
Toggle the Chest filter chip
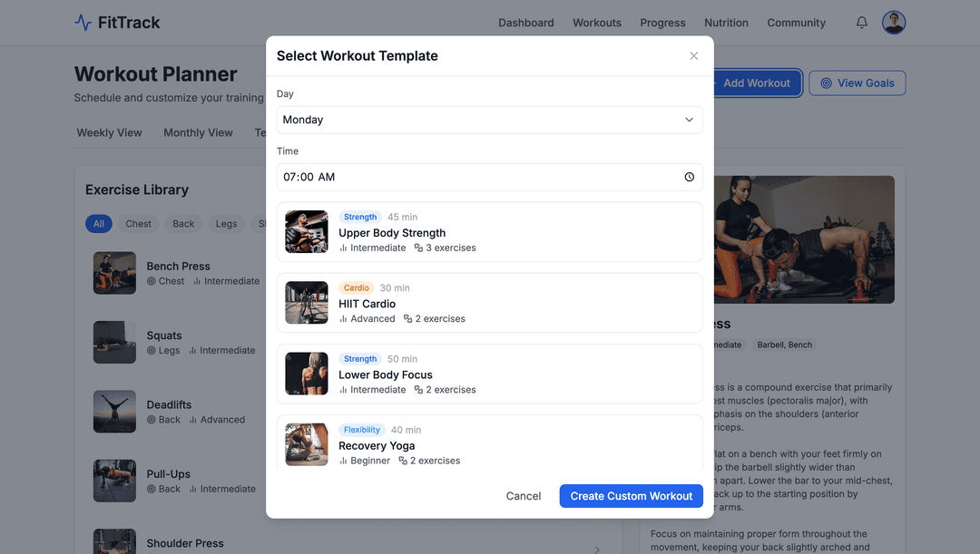point(138,224)
